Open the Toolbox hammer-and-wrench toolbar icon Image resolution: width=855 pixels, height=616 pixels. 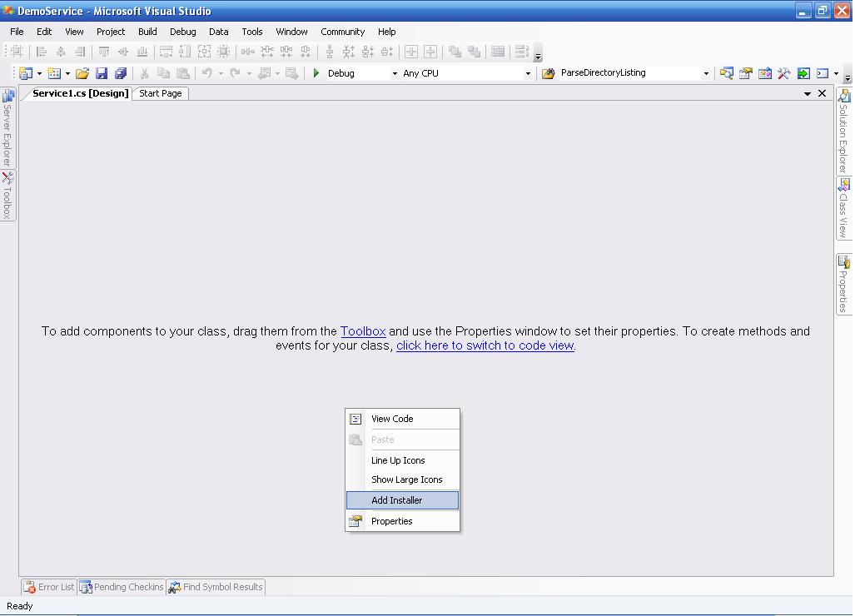coord(783,73)
